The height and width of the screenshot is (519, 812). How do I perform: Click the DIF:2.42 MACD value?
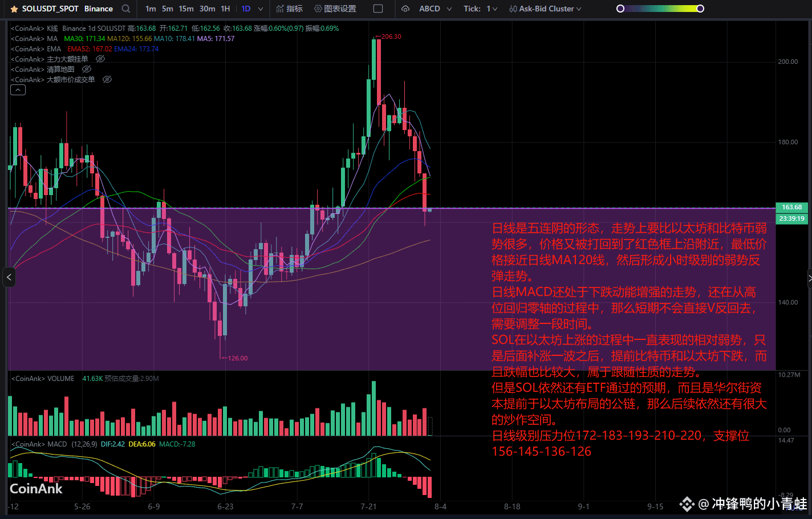(112, 444)
